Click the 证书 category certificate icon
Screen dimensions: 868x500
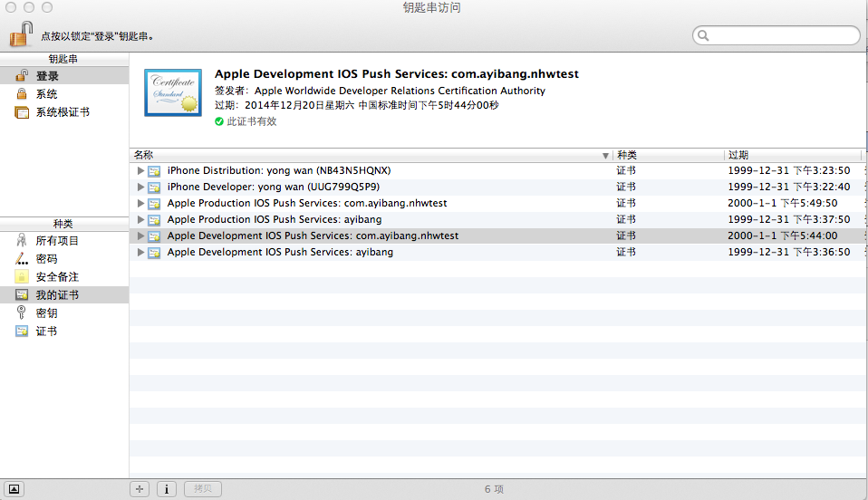click(22, 332)
